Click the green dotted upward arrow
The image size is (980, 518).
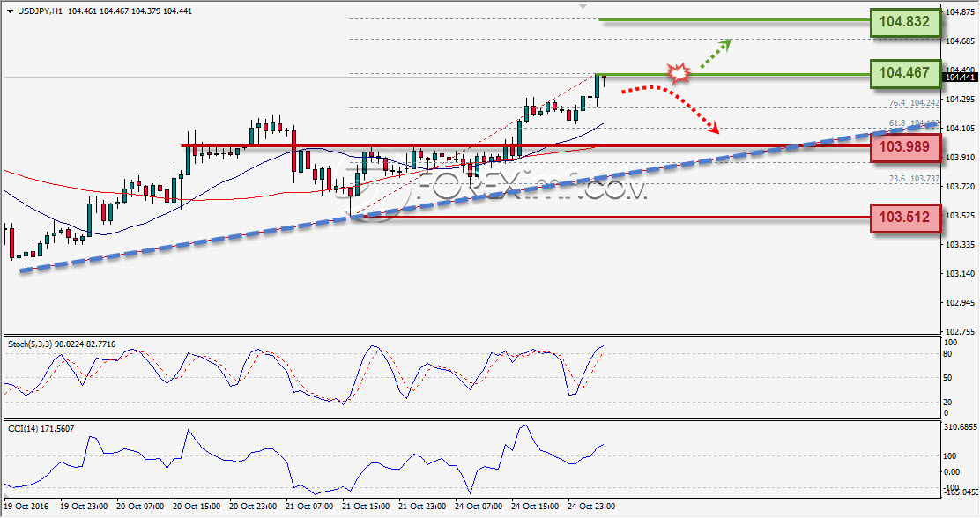pyautogui.click(x=715, y=53)
